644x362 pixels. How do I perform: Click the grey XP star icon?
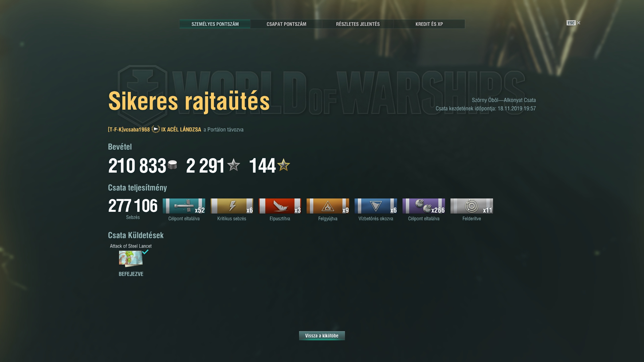[233, 165]
